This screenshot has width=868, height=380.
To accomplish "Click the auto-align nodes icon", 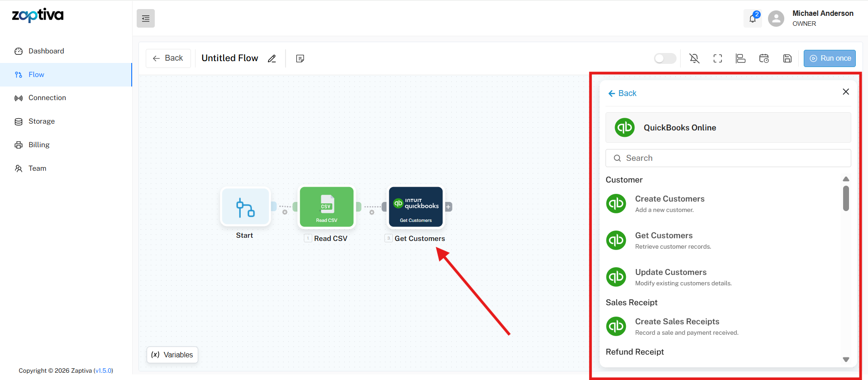I will pyautogui.click(x=740, y=58).
